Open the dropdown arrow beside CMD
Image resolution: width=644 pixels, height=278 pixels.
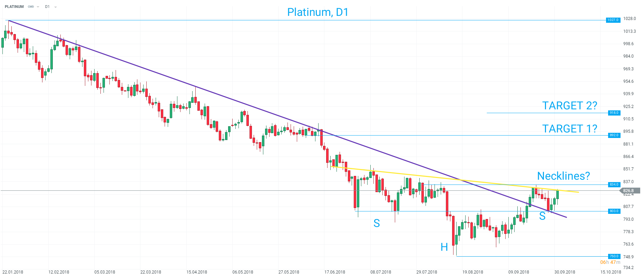[x=38, y=7]
